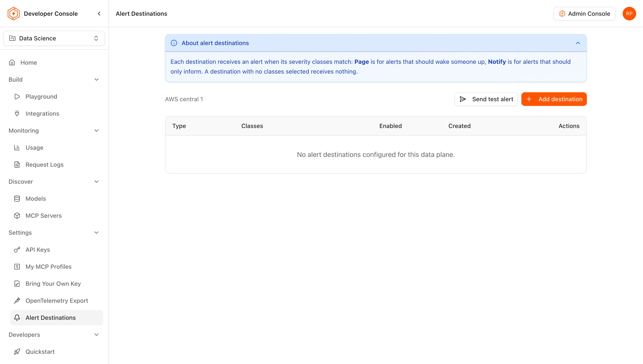643x364 pixels.
Task: Click the 'No alert destinations configured' message
Action: 376,155
